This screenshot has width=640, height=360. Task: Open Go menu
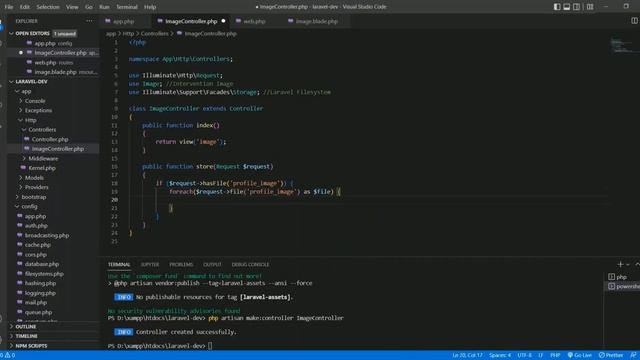pos(89,7)
